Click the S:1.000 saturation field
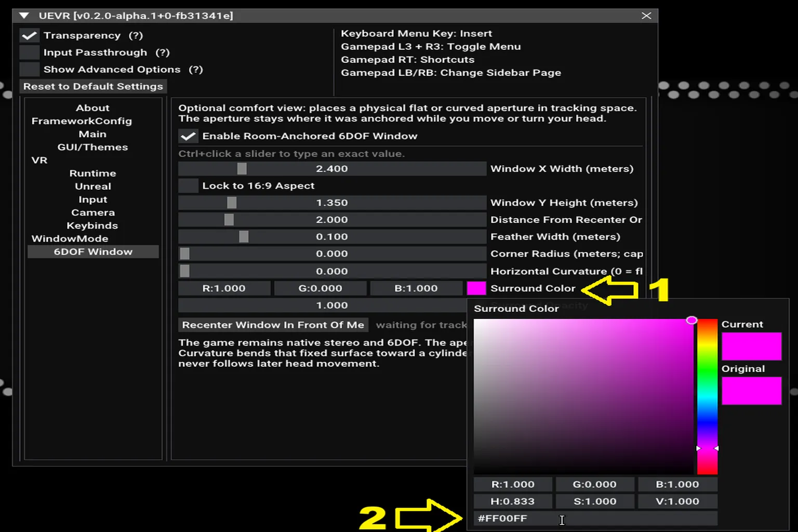The image size is (798, 532). click(x=595, y=501)
